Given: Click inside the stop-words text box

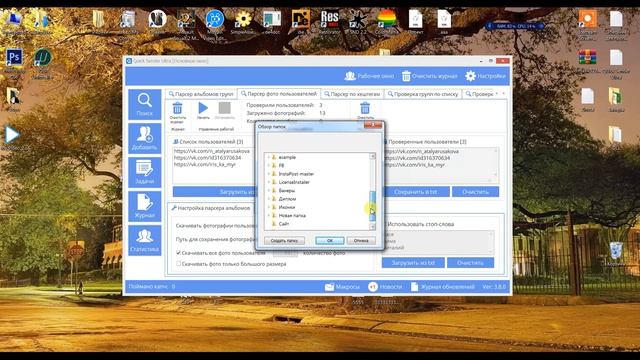Looking at the screenshot, I should tap(439, 242).
